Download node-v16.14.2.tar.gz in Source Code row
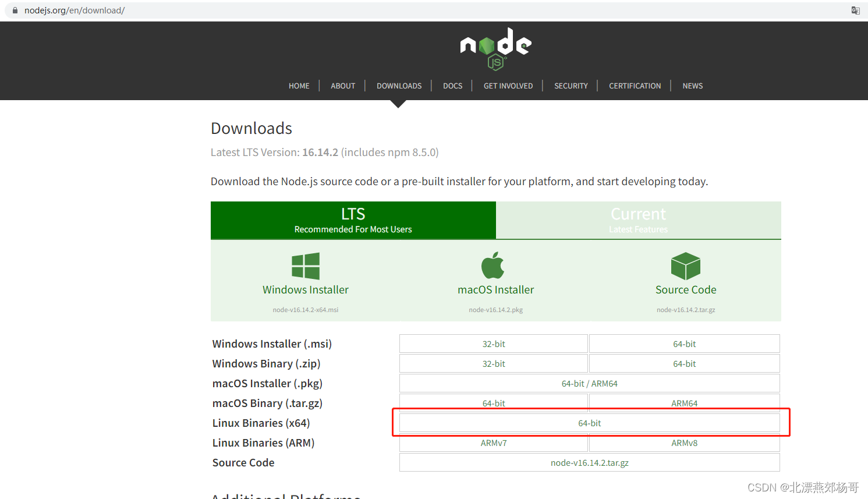This screenshot has height=499, width=868. point(590,462)
